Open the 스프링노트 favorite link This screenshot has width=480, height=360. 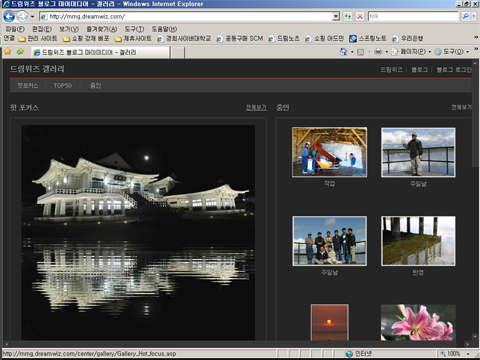368,39
